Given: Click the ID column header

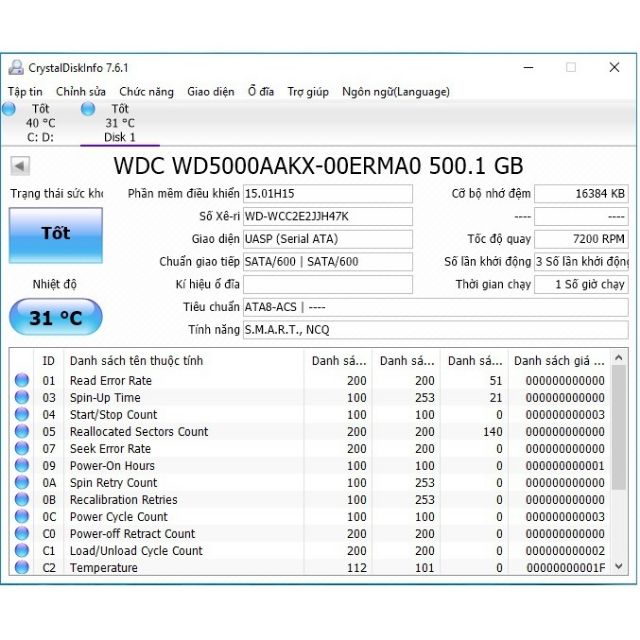Looking at the screenshot, I should point(49,361).
